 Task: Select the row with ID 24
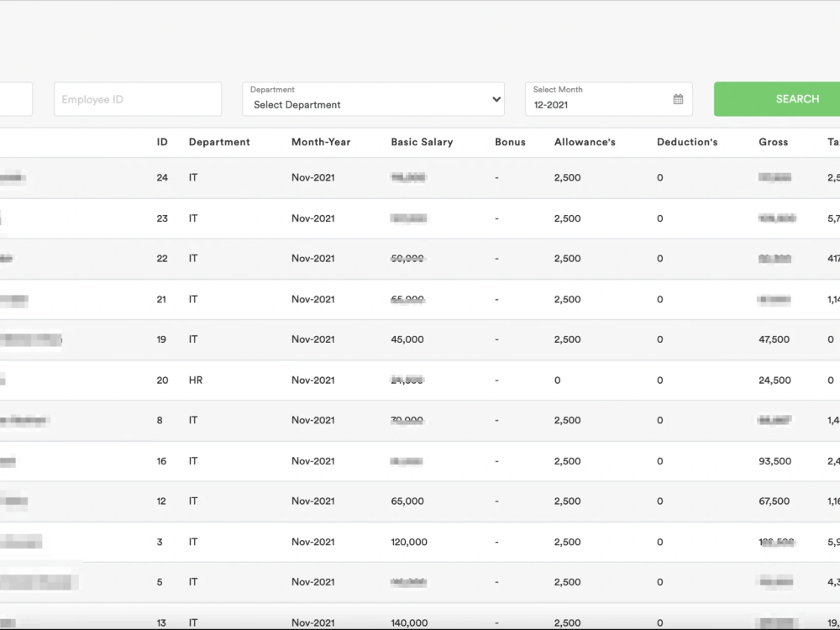pos(420,178)
